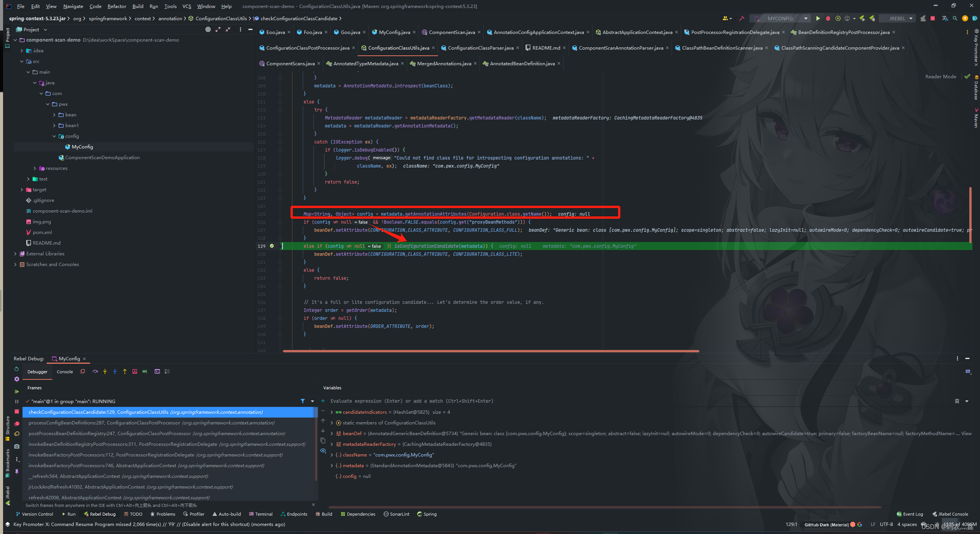The image size is (980, 534).
Task: Open Evaluate Expression from debugger toolbar
Action: tap(157, 371)
